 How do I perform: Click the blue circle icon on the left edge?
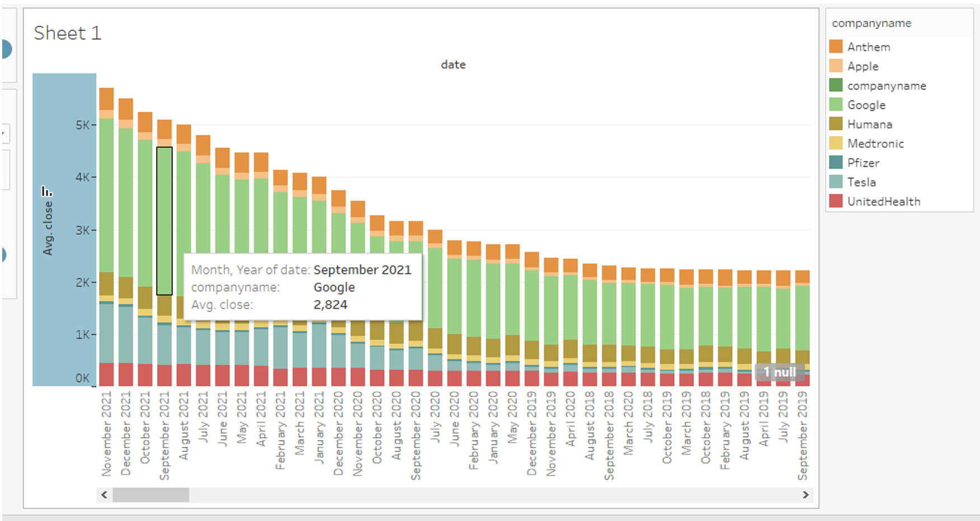[4, 49]
